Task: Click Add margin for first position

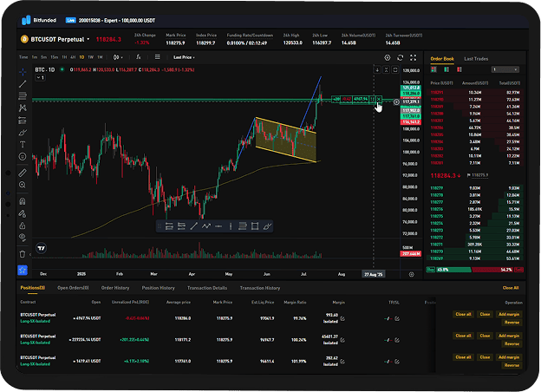Action: (509, 314)
